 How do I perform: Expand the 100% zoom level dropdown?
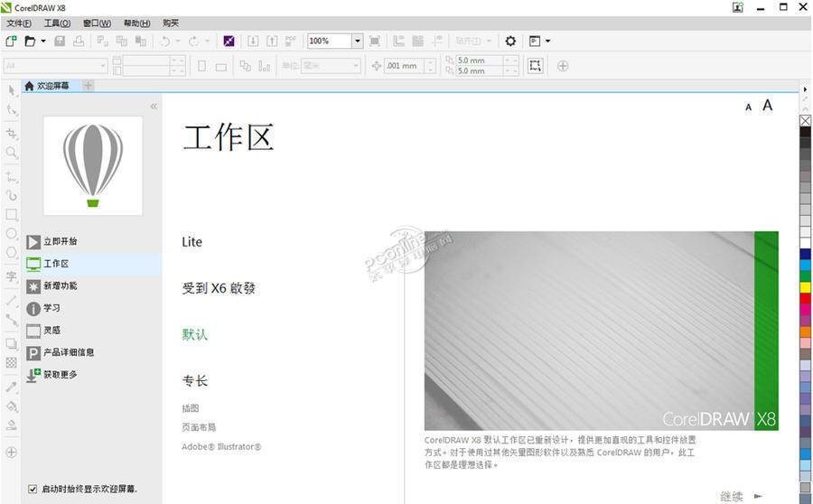(x=357, y=41)
